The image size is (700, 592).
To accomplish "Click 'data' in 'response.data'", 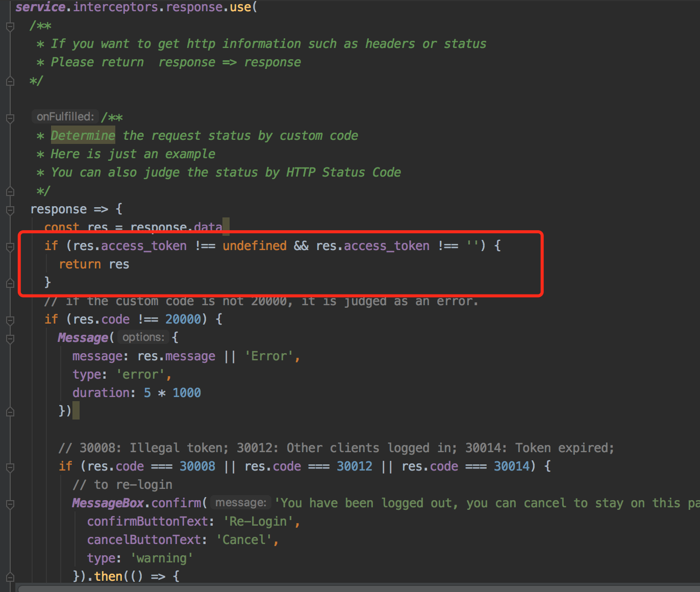I will click(208, 227).
